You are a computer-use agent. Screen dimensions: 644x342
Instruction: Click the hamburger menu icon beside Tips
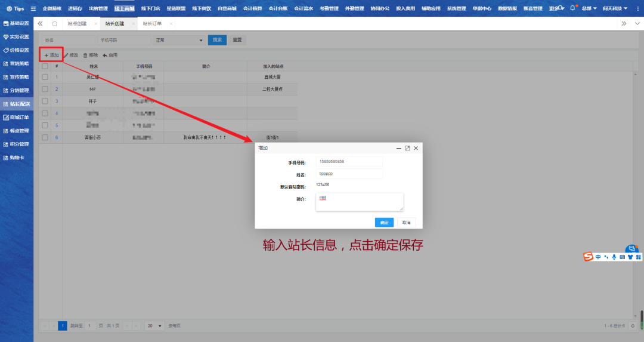[33, 9]
